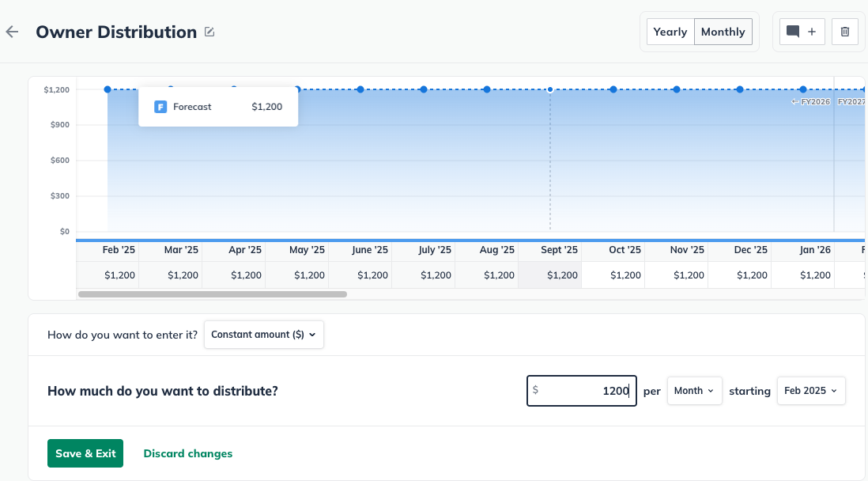
Task: Click the blue Forecast legend icon
Action: point(160,107)
